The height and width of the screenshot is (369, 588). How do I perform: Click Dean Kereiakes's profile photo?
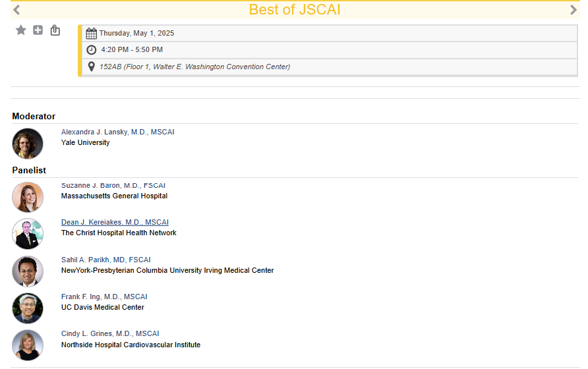click(28, 234)
